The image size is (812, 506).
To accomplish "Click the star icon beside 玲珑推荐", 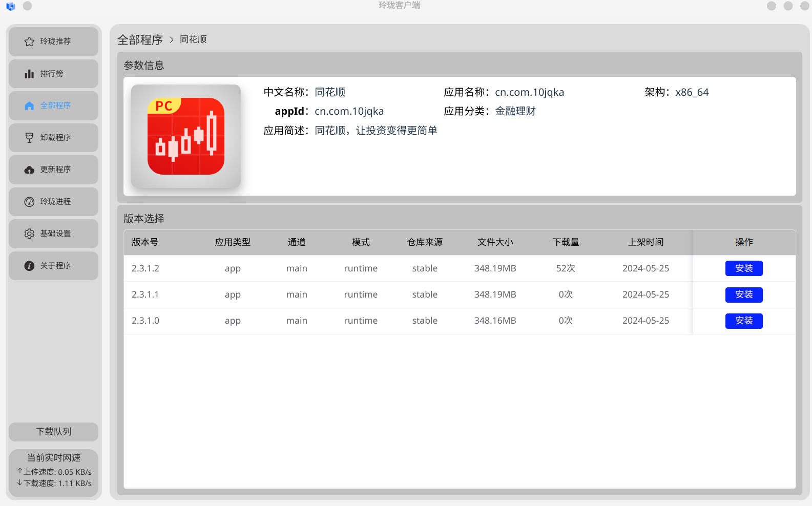I will click(29, 41).
